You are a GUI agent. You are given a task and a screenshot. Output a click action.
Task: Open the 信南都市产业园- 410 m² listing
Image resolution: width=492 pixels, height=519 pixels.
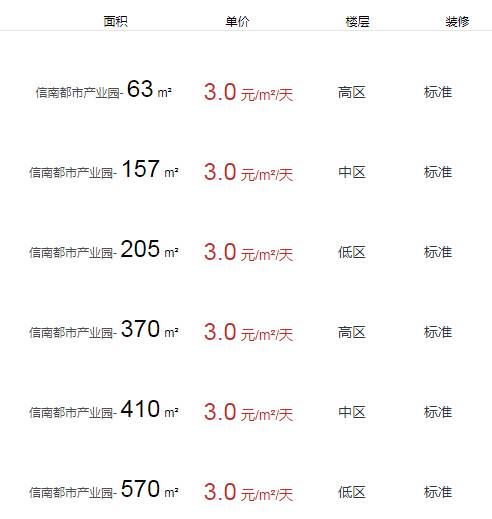[104, 410]
